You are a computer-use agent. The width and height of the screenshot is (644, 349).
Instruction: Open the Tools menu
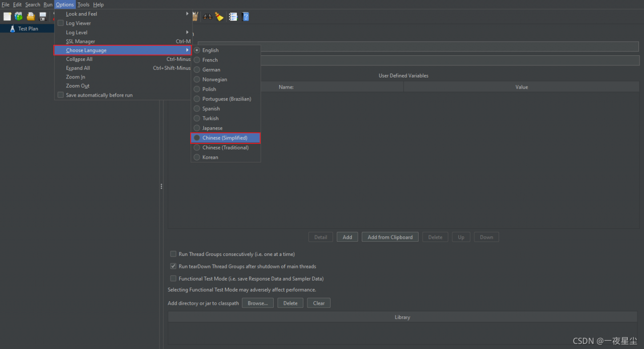point(84,5)
